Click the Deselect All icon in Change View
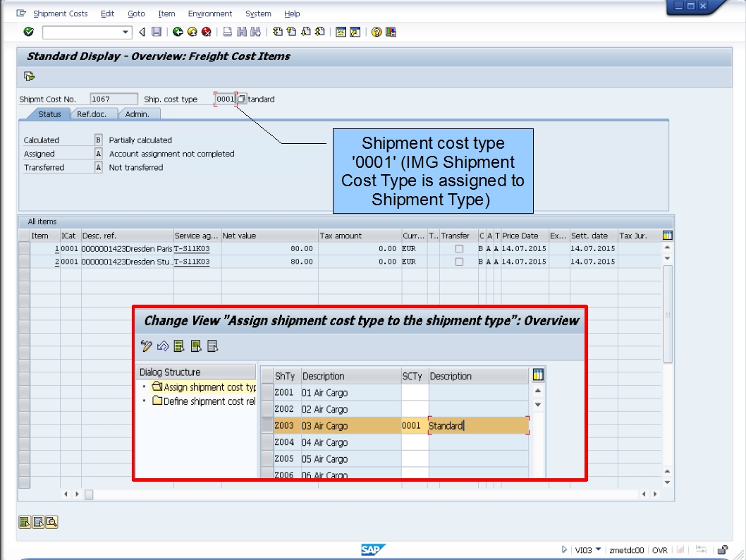The width and height of the screenshot is (746, 560). tap(212, 347)
